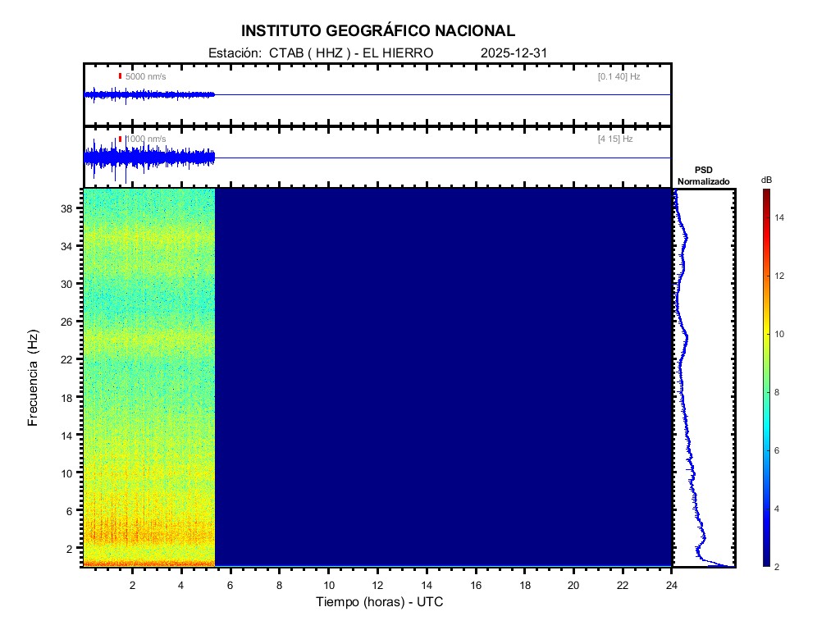Click the Frecuencia (Hz) axis label
Image resolution: width=840 pixels, height=630 pixels.
pos(34,378)
